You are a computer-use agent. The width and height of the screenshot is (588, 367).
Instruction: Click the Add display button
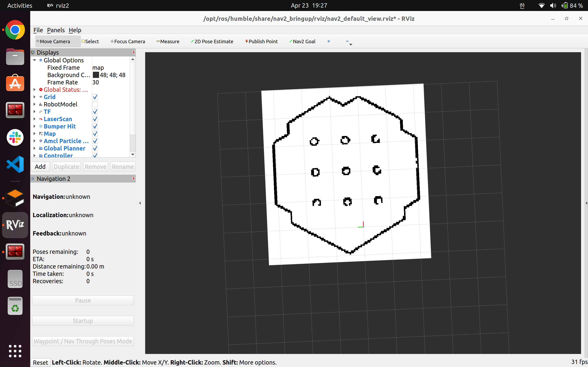click(40, 167)
